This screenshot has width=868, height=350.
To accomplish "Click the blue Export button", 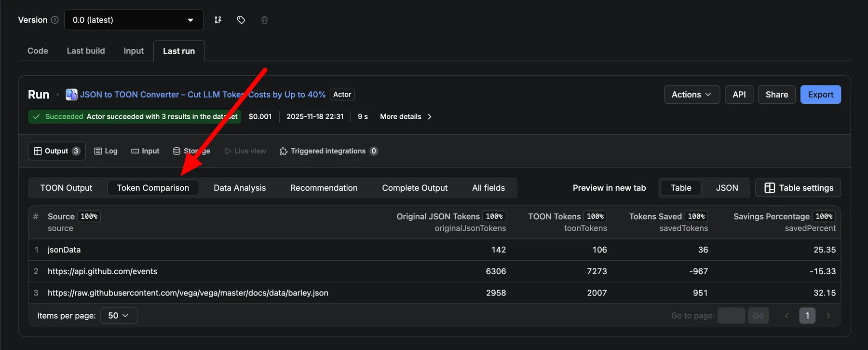I will [820, 95].
